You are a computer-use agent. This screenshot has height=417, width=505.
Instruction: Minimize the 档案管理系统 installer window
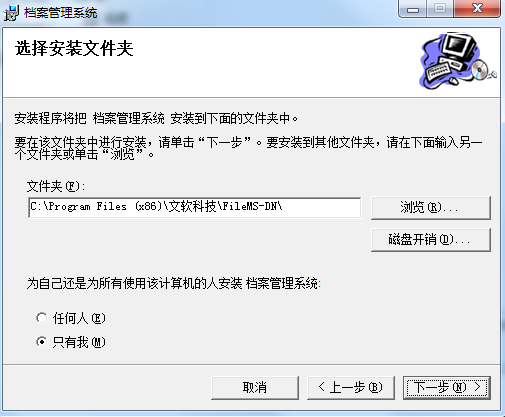coord(413,9)
